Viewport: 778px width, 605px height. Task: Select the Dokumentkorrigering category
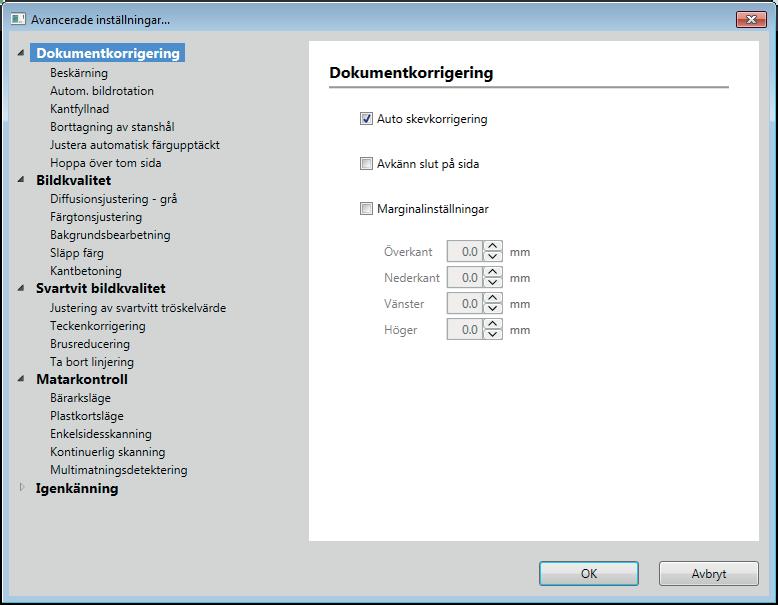click(x=108, y=53)
